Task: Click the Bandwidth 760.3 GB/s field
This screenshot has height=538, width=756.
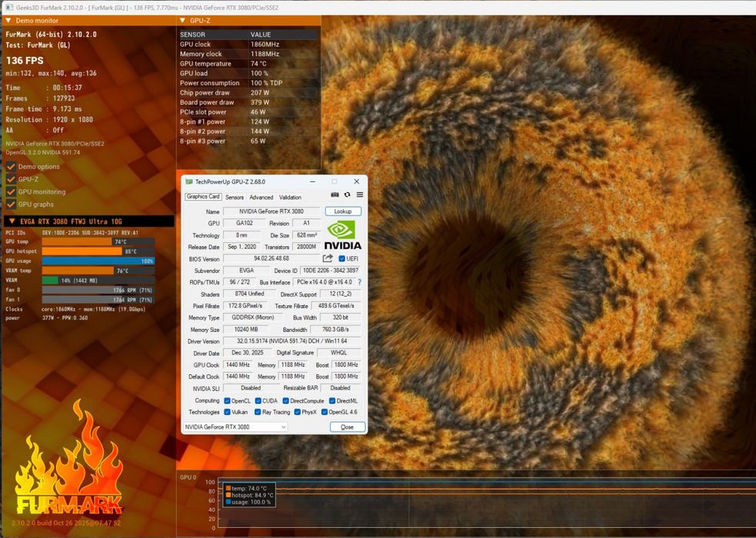Action: (x=335, y=330)
